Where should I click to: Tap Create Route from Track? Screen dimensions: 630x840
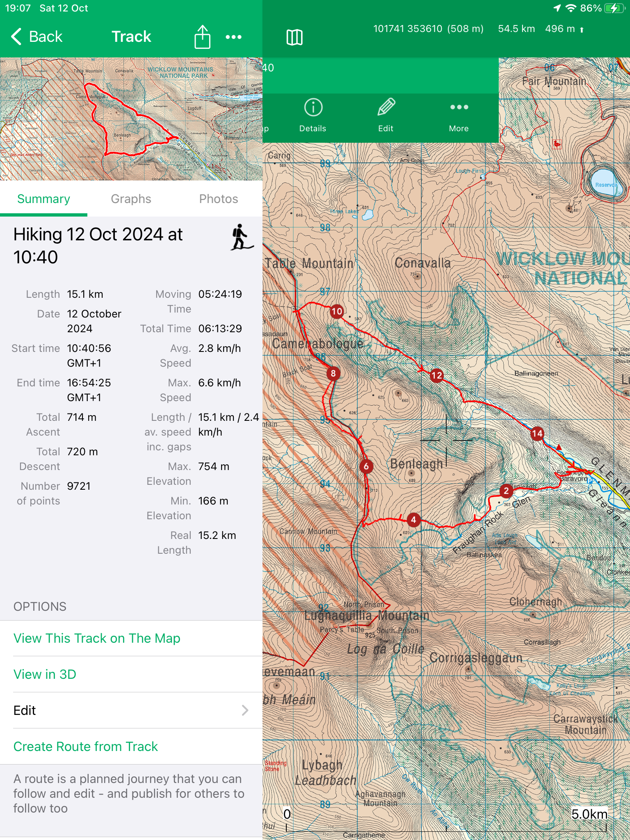[86, 746]
